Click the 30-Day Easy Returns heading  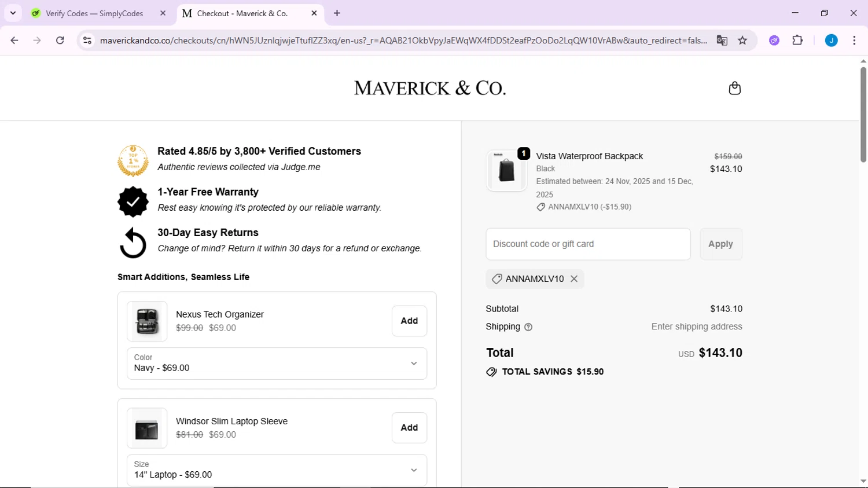(x=208, y=233)
